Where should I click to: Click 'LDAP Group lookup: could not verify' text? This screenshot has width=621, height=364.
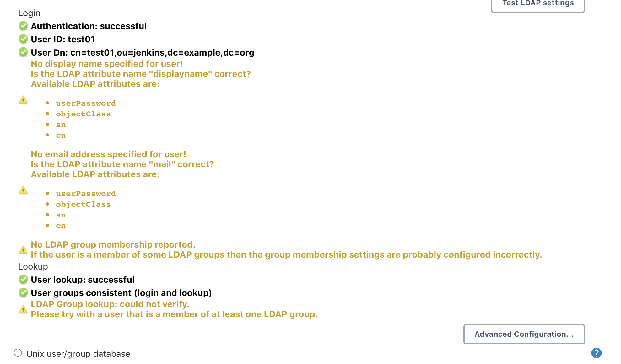point(110,304)
